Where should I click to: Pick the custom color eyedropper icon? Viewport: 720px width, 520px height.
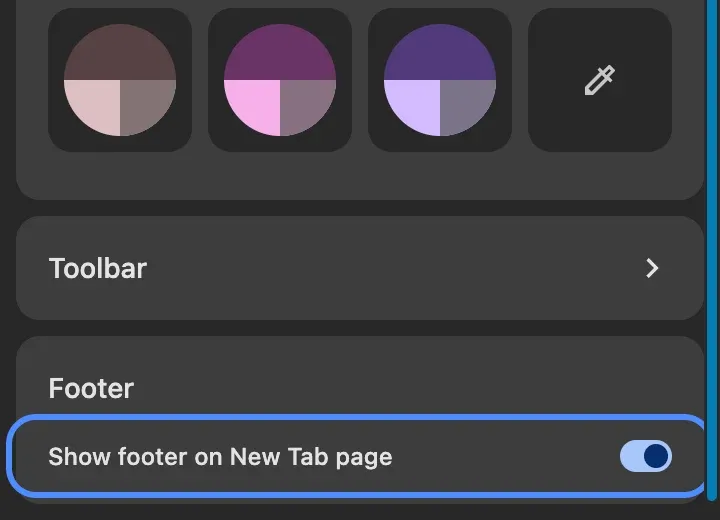point(600,80)
